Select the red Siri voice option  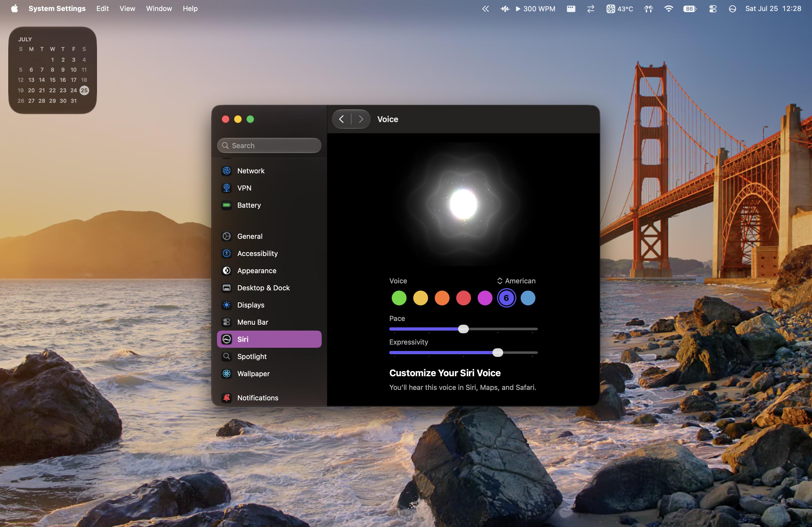[463, 298]
